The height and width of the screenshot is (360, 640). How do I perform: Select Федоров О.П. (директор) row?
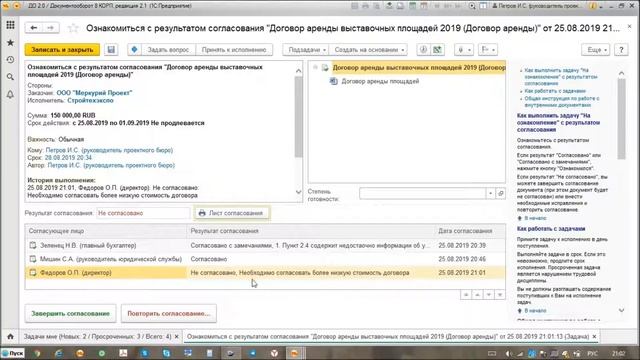pos(265,273)
